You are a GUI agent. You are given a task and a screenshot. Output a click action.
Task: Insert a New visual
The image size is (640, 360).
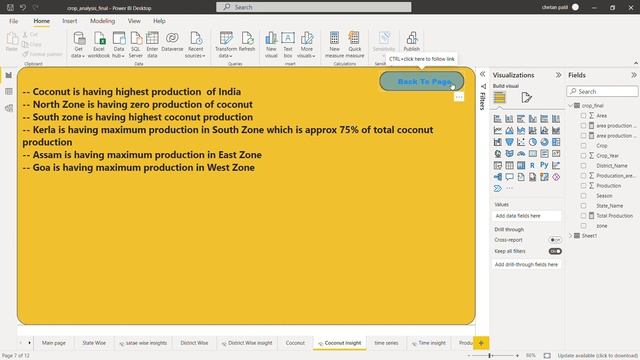tap(271, 45)
